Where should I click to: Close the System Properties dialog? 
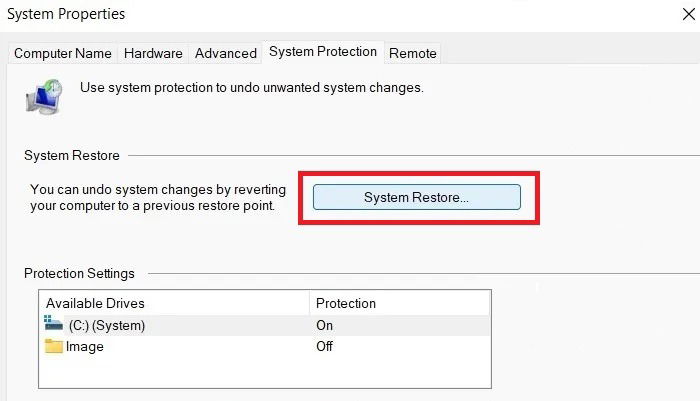(x=689, y=14)
